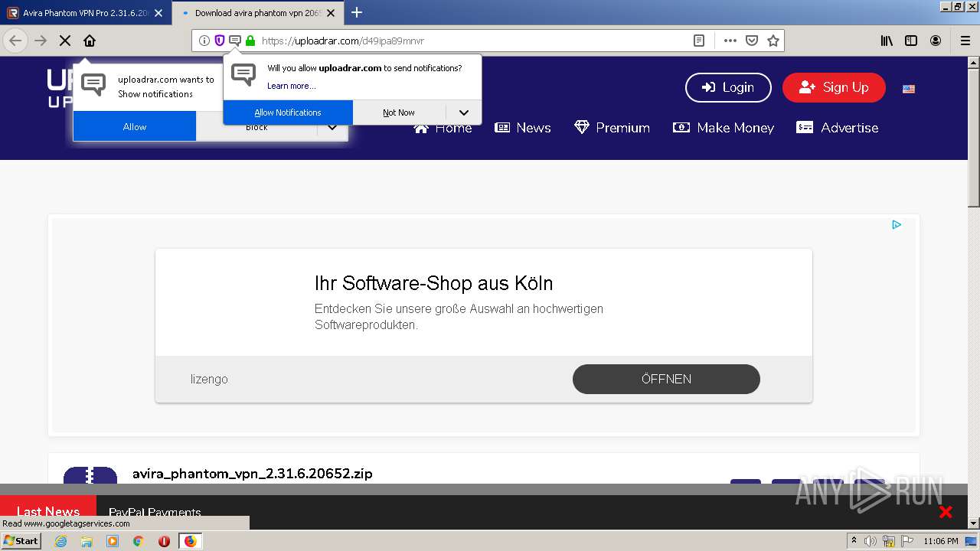This screenshot has width=980, height=551.
Task: Click the Login button
Action: [x=728, y=87]
